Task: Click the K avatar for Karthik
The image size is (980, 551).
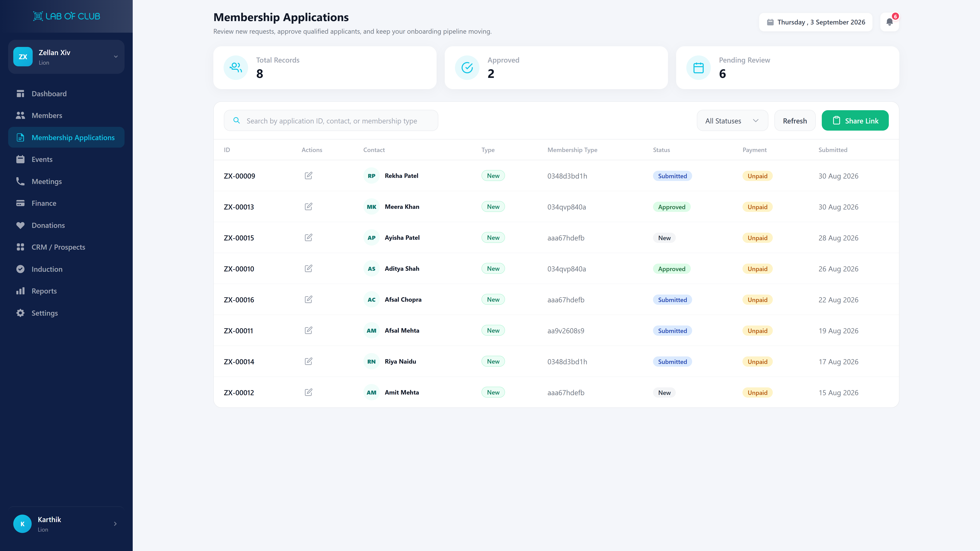Action: pos(22,524)
